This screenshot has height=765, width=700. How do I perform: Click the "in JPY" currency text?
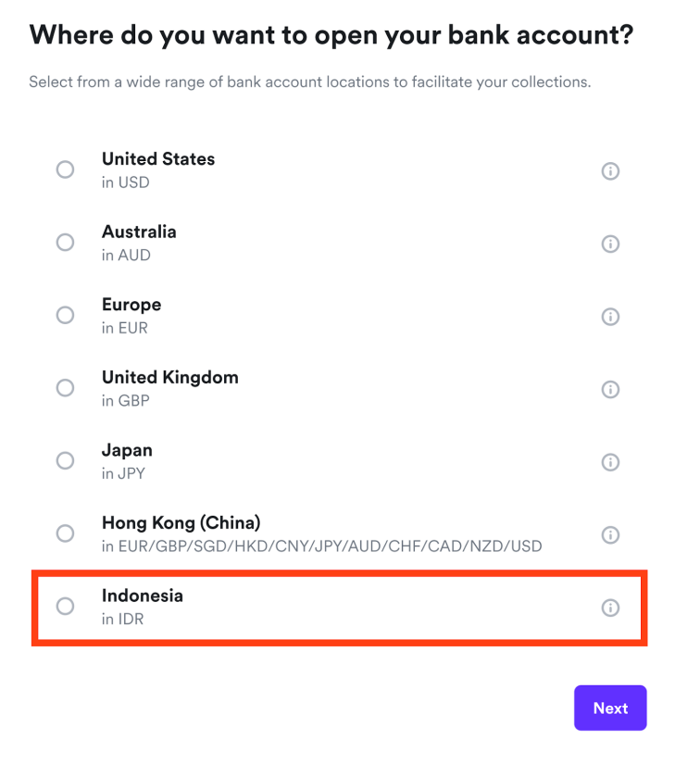coord(123,473)
